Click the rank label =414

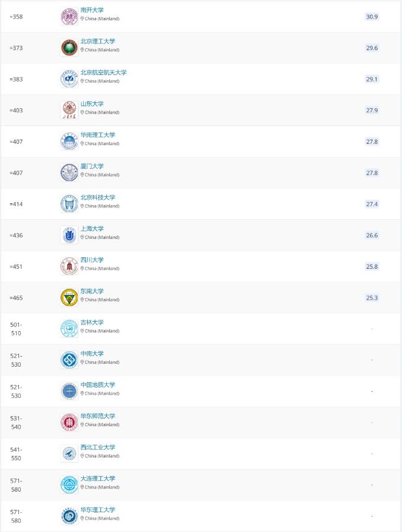pyautogui.click(x=16, y=204)
